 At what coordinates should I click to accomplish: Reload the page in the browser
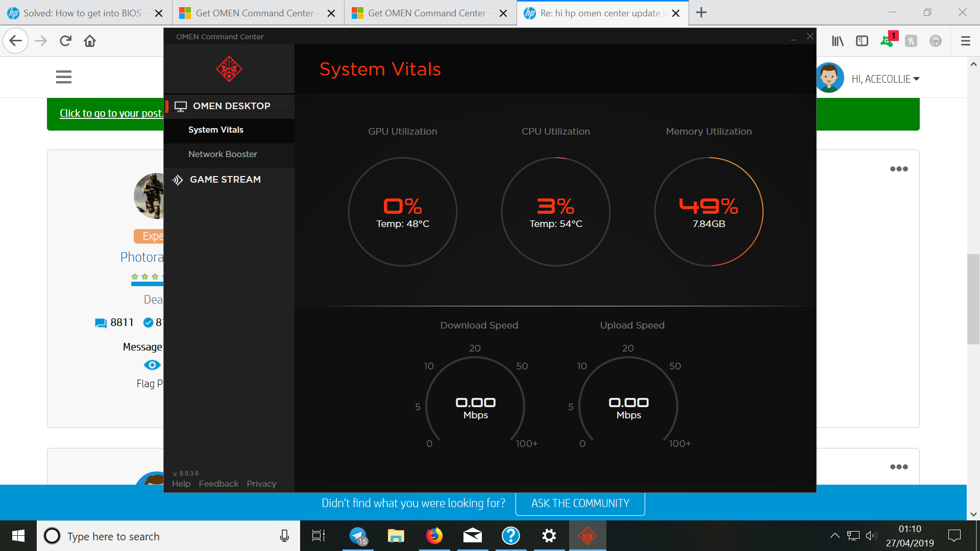click(x=65, y=41)
